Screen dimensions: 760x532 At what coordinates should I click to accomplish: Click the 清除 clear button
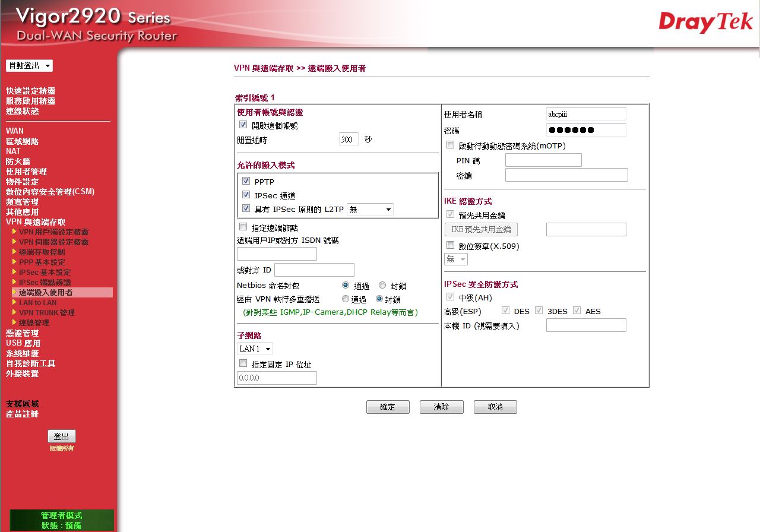tap(441, 407)
